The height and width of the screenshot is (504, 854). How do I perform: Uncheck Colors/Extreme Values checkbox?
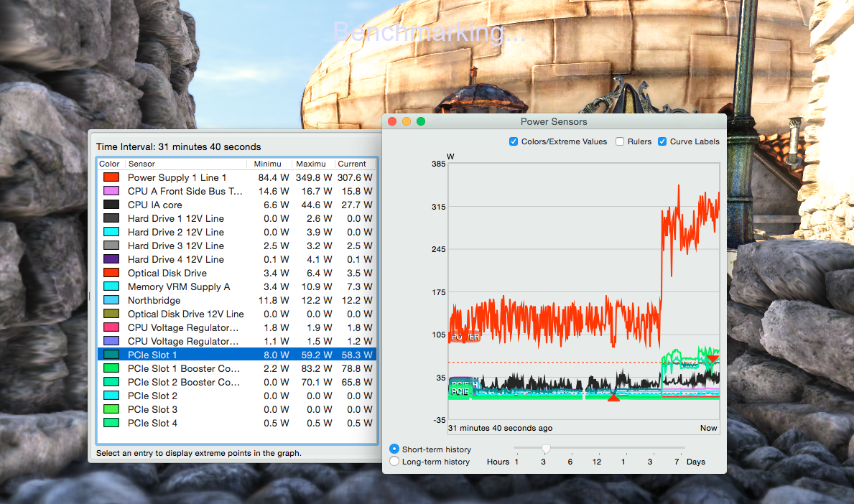pyautogui.click(x=514, y=141)
